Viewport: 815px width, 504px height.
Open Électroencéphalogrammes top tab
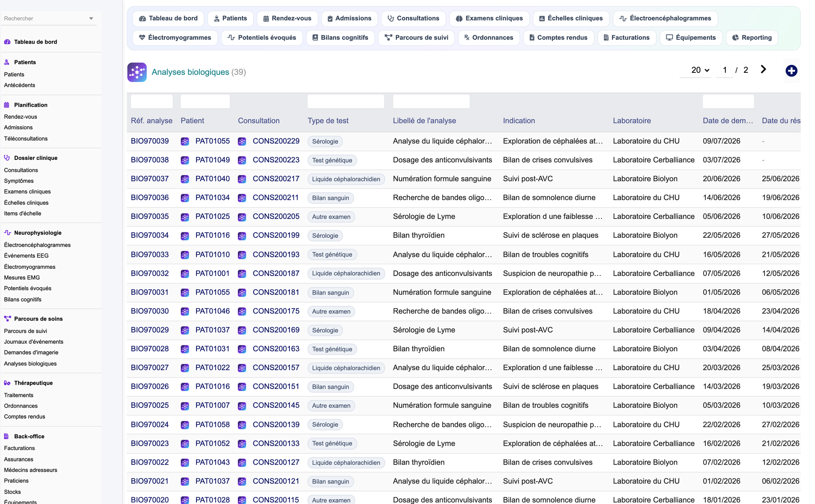[665, 18]
